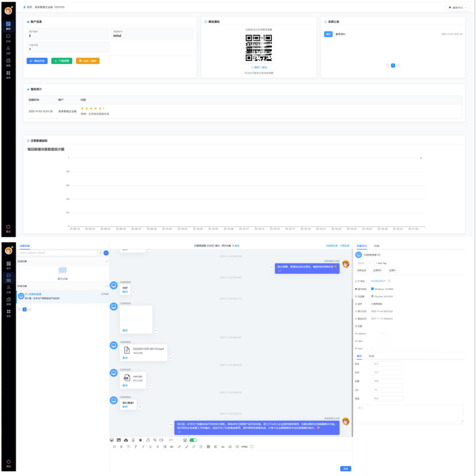Start a video call with camera icon

(161, 440)
